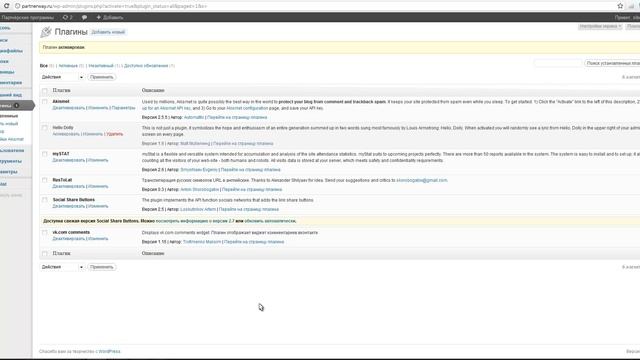The width and height of the screenshot is (640, 360).
Task: Edit the mySTAT plugin via Изменить
Action: [98, 160]
